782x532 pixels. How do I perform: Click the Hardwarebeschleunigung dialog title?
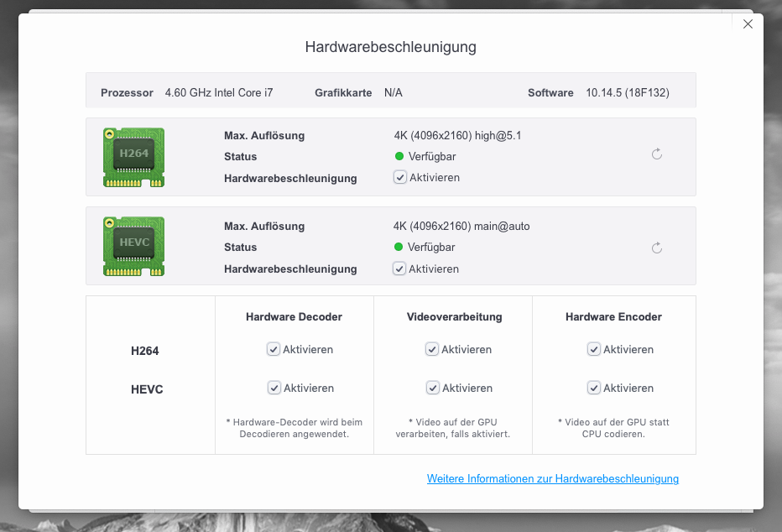point(390,47)
